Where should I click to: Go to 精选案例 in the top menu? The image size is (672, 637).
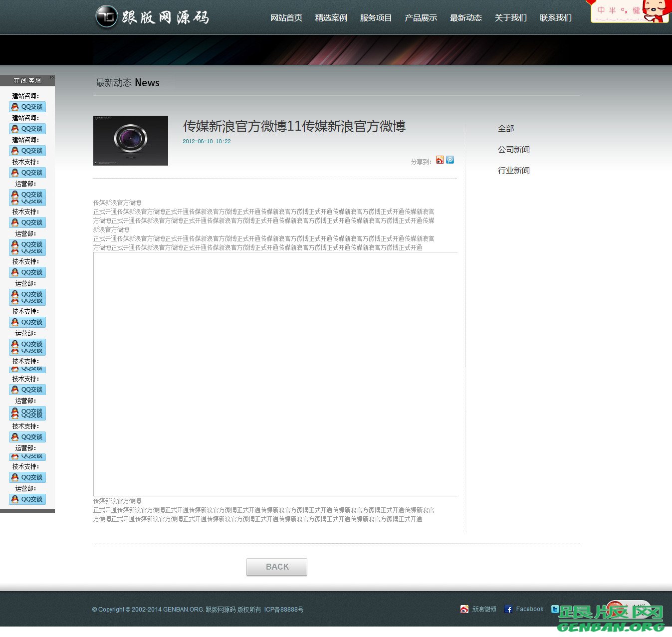coord(331,18)
